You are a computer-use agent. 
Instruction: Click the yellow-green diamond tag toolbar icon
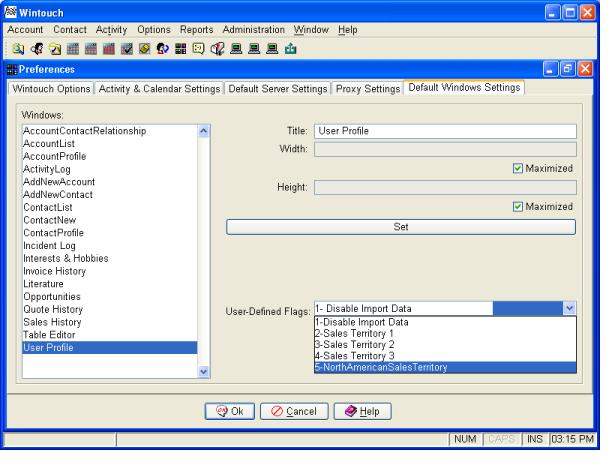pos(145,49)
